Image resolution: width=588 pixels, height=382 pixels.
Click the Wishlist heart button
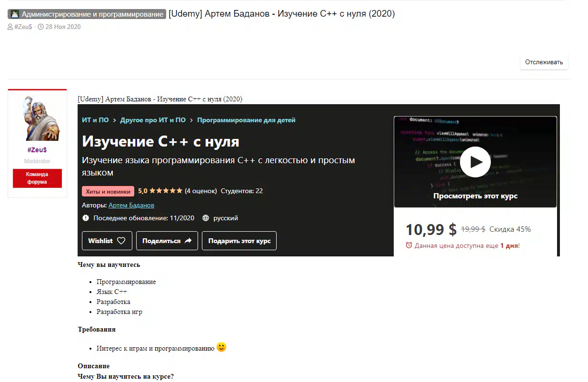coord(107,241)
